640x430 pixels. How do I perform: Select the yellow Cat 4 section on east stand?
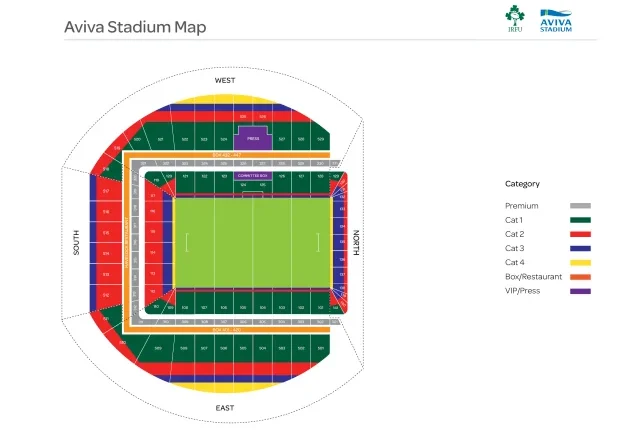coord(252,383)
